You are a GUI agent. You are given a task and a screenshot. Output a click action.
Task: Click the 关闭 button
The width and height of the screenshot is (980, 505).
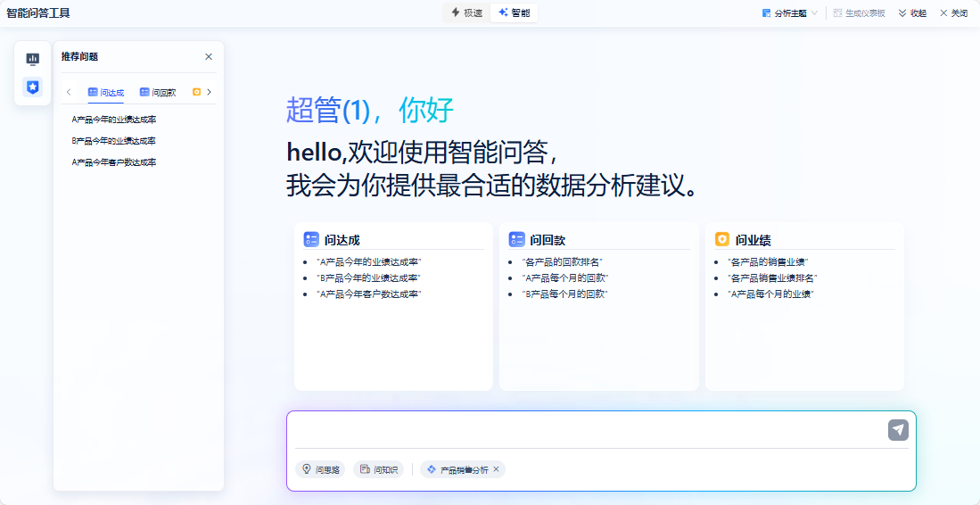[x=954, y=13]
